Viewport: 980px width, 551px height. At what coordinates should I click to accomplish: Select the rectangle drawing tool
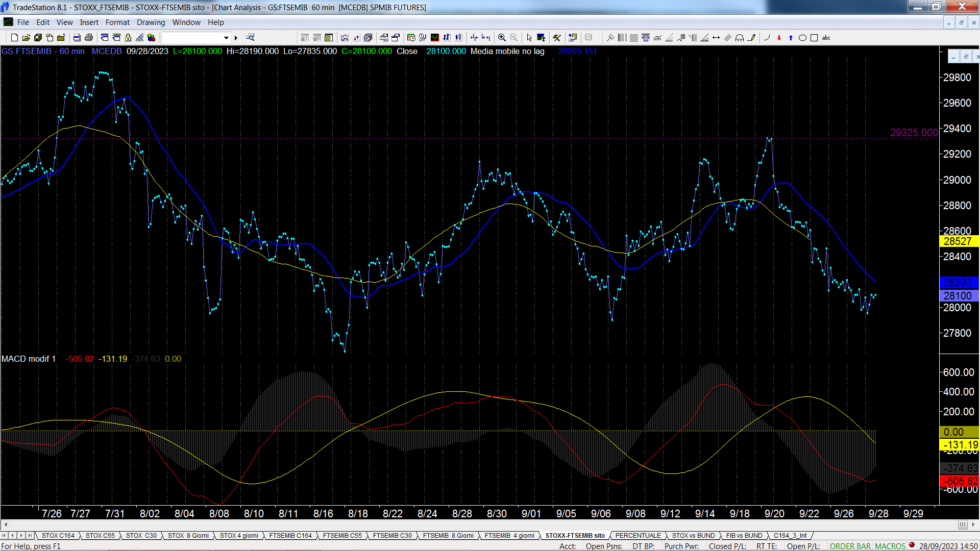point(814,37)
